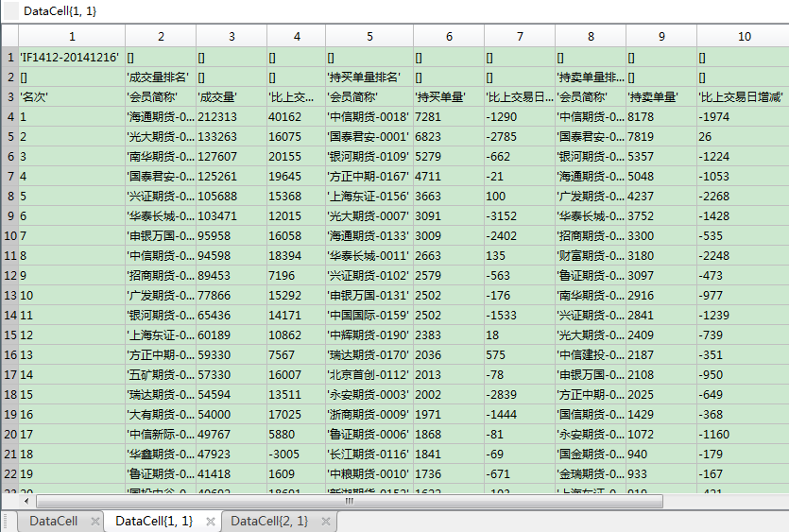The width and height of the screenshot is (789, 532).
Task: Select cell with value 8178
Action: pyautogui.click(x=661, y=117)
